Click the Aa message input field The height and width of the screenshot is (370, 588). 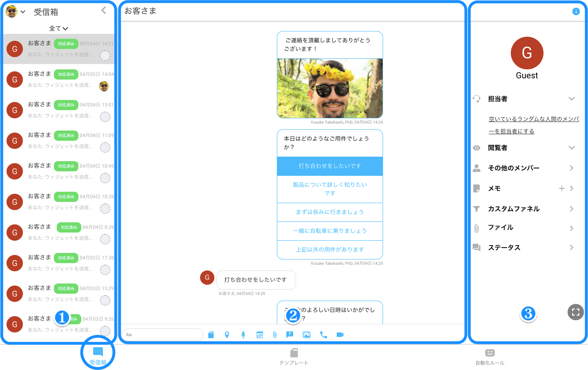click(x=162, y=335)
